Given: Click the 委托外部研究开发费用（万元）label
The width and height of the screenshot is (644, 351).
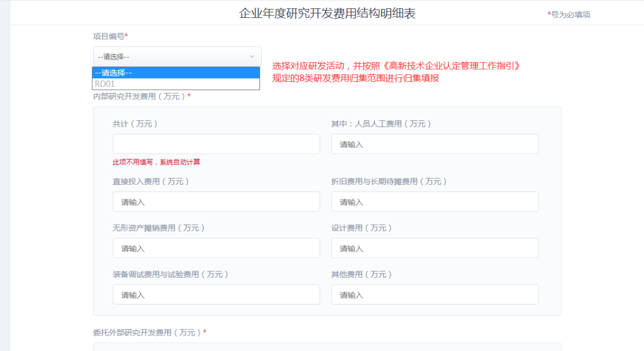Looking at the screenshot, I should point(150,333).
